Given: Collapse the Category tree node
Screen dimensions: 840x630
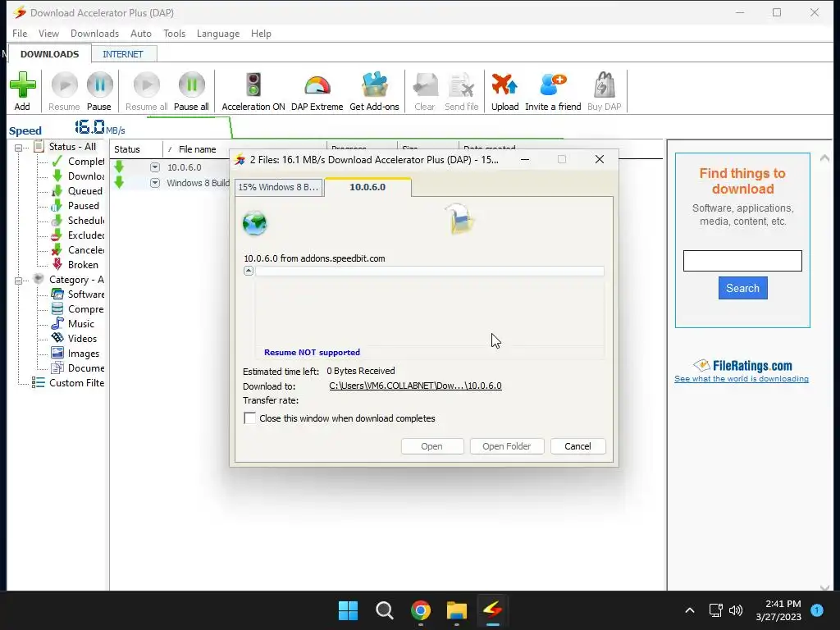Looking at the screenshot, I should pos(18,281).
